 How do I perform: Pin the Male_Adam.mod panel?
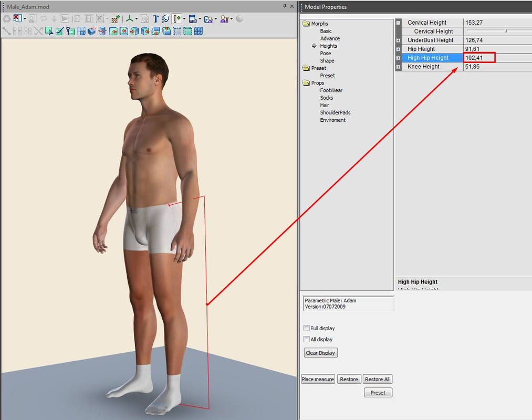pos(284,6)
